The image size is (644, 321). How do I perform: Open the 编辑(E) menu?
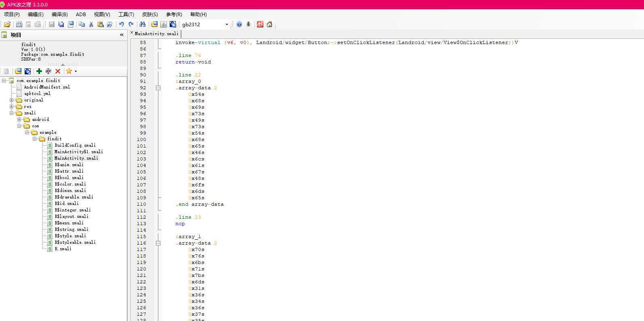click(36, 14)
